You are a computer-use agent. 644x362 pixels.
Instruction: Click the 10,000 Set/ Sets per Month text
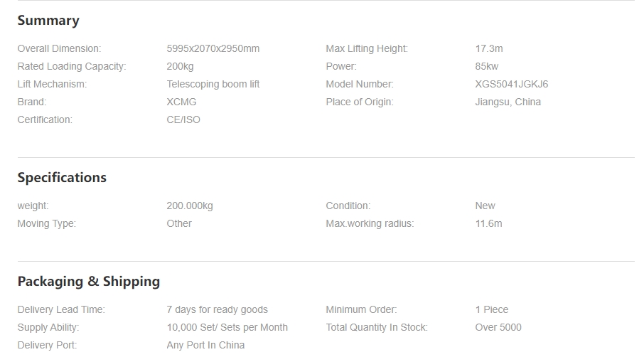(227, 327)
